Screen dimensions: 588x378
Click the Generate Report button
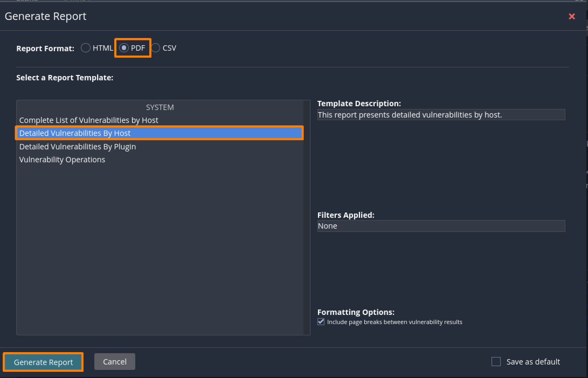click(x=43, y=362)
